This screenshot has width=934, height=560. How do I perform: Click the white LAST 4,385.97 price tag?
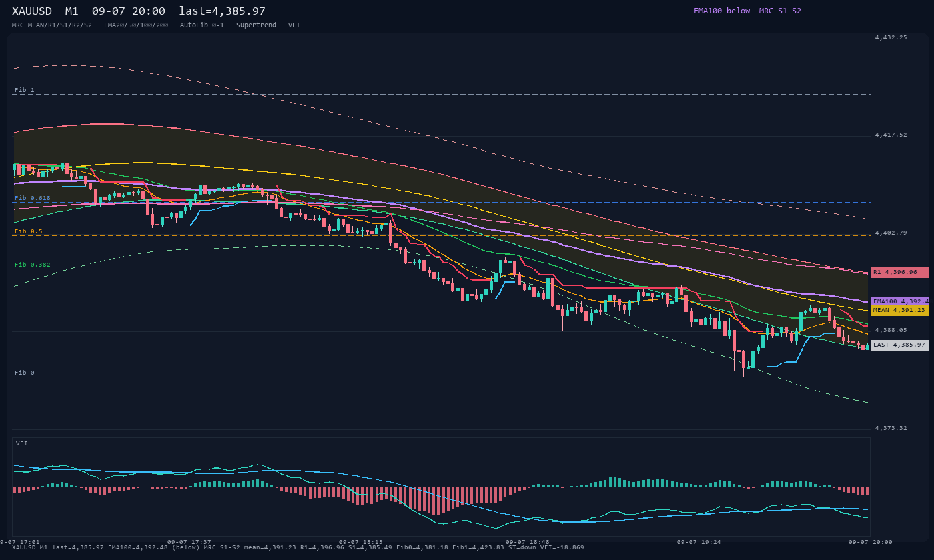(900, 345)
